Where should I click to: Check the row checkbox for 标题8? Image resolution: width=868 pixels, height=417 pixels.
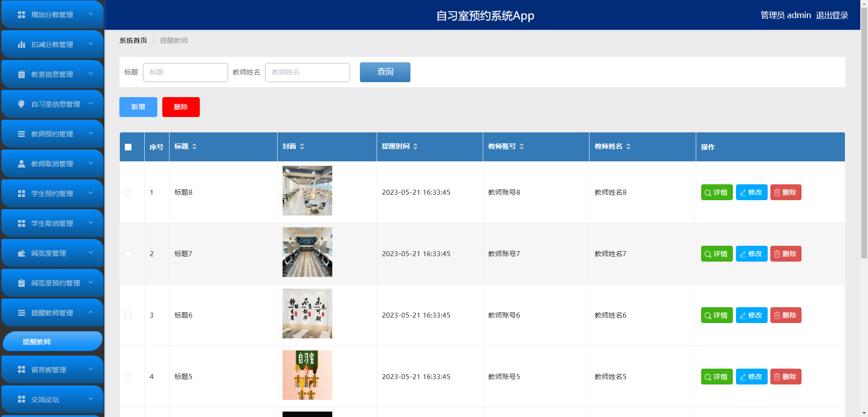click(x=128, y=192)
